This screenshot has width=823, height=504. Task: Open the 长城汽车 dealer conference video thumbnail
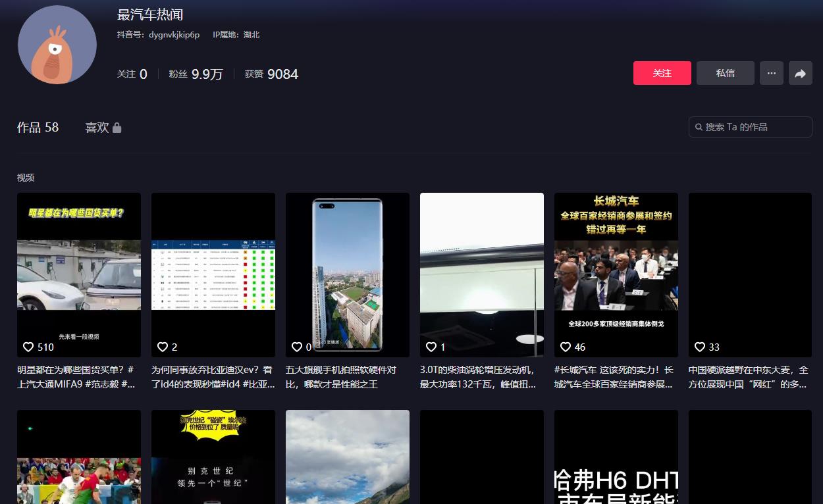(x=616, y=275)
